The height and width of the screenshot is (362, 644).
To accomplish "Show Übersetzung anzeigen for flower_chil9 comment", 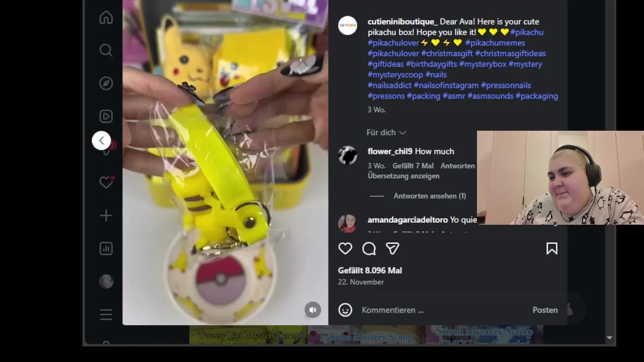I will (404, 176).
